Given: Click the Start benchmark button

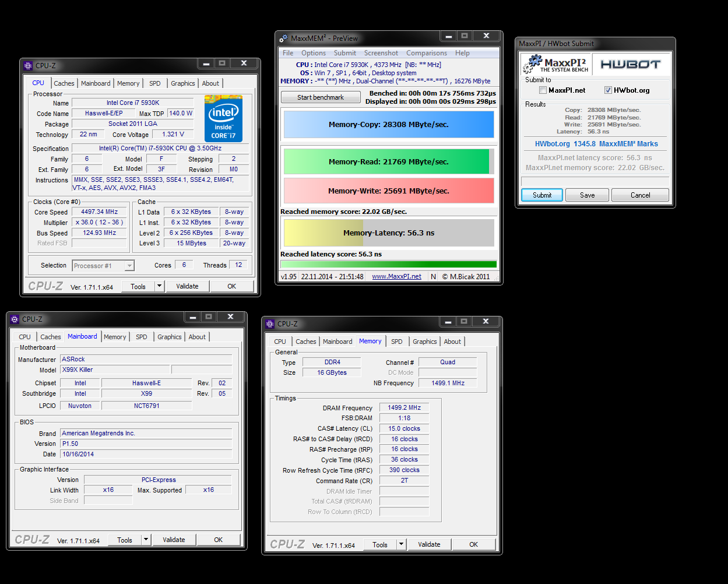Looking at the screenshot, I should (x=321, y=97).
